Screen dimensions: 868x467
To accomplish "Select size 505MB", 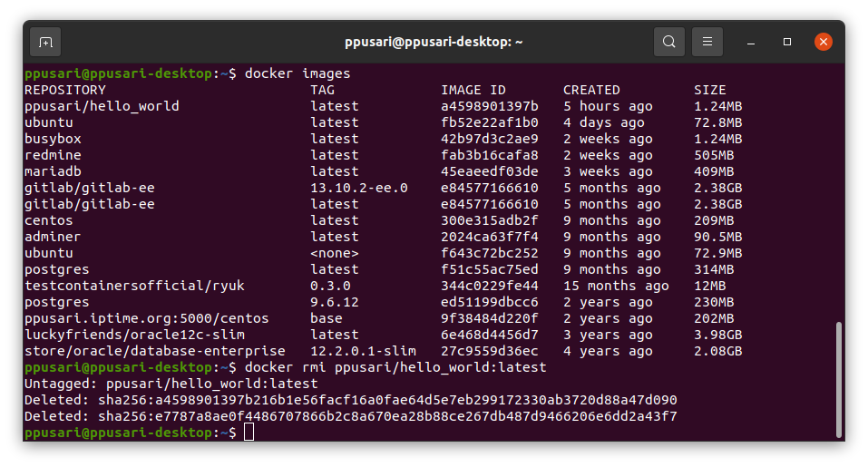I will coord(714,155).
